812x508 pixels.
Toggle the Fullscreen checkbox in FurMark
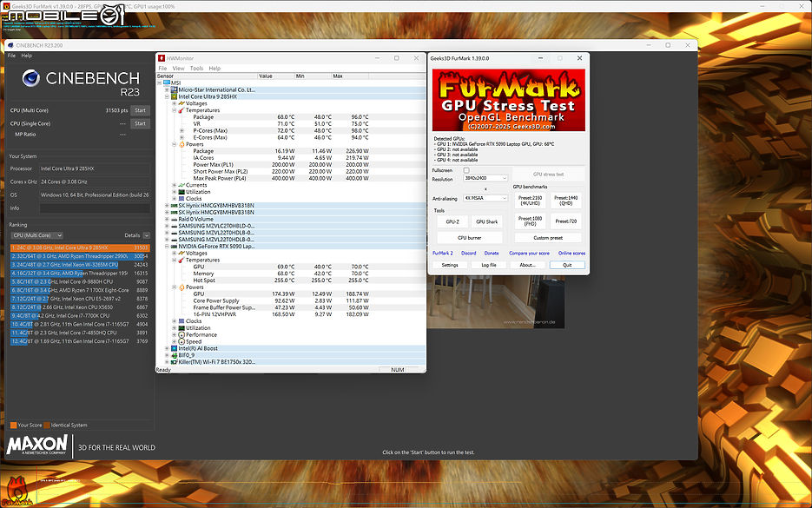pyautogui.click(x=466, y=170)
